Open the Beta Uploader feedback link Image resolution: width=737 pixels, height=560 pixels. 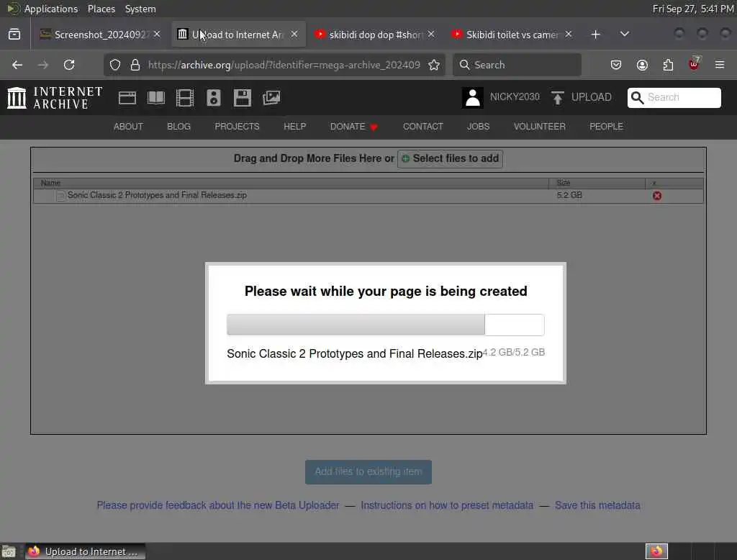click(x=218, y=505)
